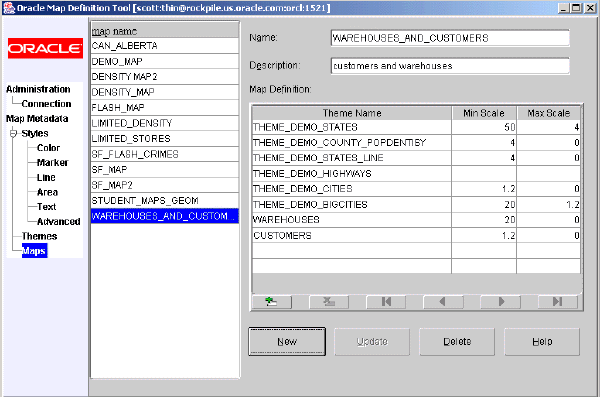Select DENSITY MAP2 in map list
The image size is (600, 397).
tap(165, 77)
